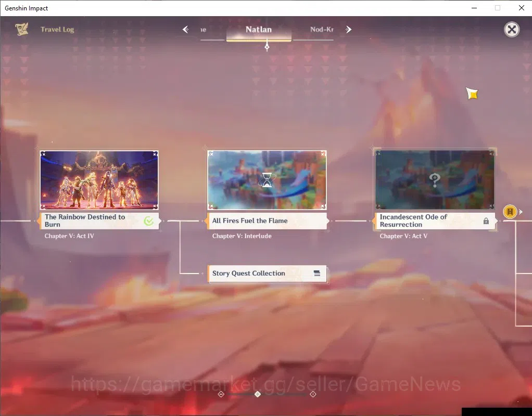Open the locked Incandescent Ode thumbnail
The image size is (532, 416).
(x=435, y=180)
